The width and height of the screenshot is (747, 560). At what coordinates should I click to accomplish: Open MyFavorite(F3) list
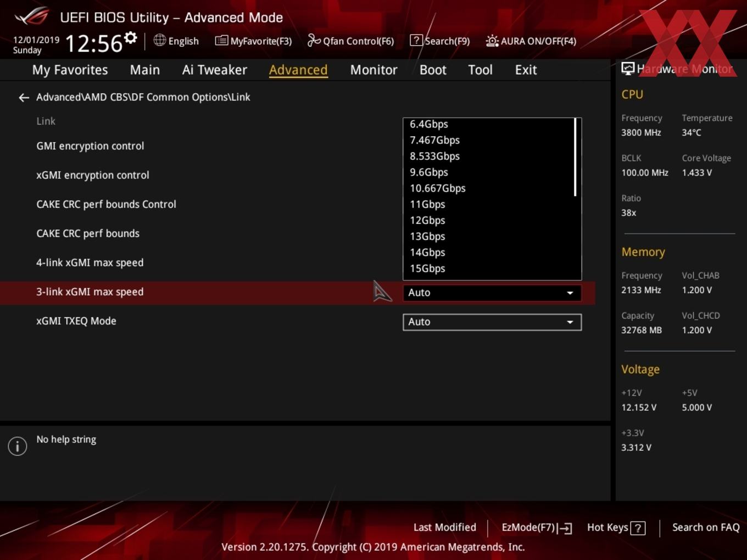253,41
